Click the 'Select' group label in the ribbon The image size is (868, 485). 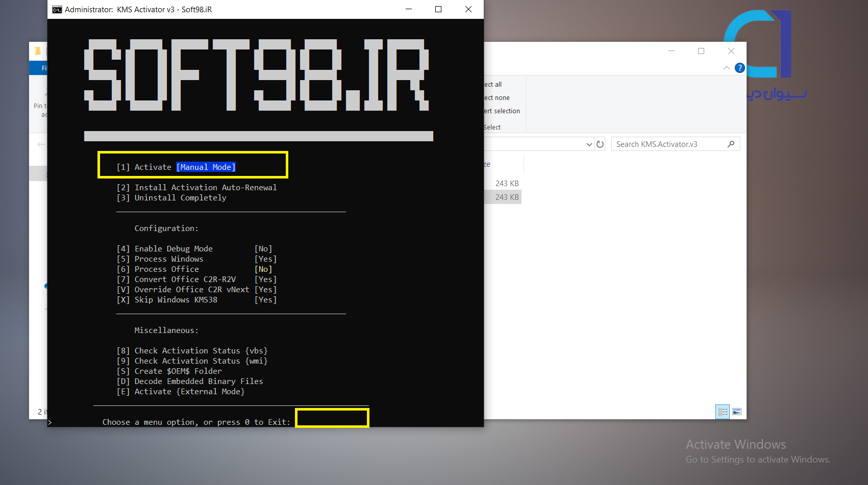(492, 127)
